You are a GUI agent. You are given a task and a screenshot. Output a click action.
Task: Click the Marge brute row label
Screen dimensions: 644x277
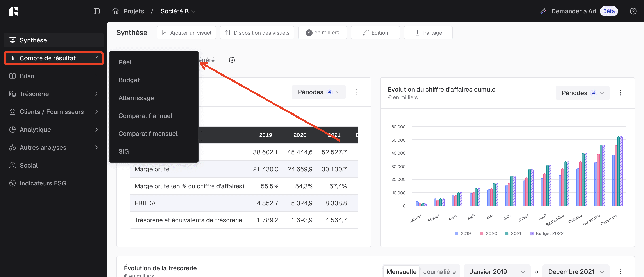tap(152, 169)
